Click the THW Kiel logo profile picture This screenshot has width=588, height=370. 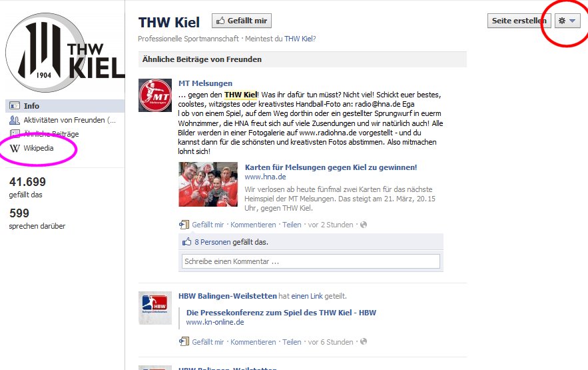click(x=65, y=53)
